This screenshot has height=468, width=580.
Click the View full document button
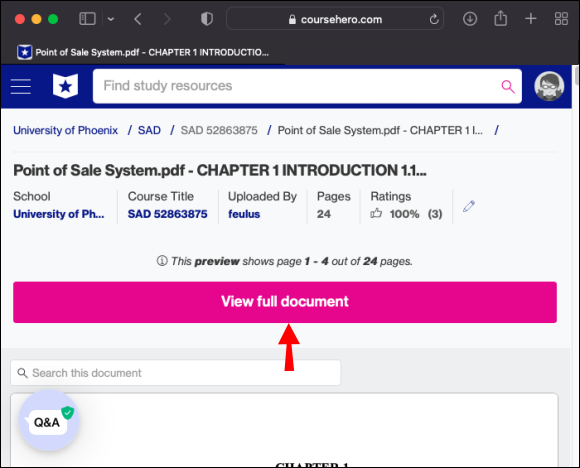(x=285, y=302)
